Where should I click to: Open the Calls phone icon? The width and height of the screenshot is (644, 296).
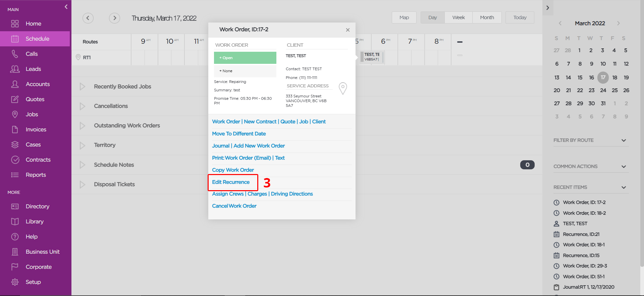(15, 54)
